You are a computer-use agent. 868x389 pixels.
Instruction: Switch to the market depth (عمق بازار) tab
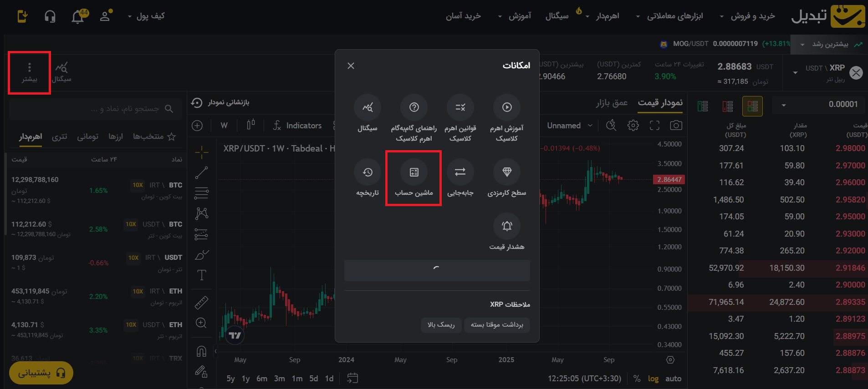(x=611, y=103)
